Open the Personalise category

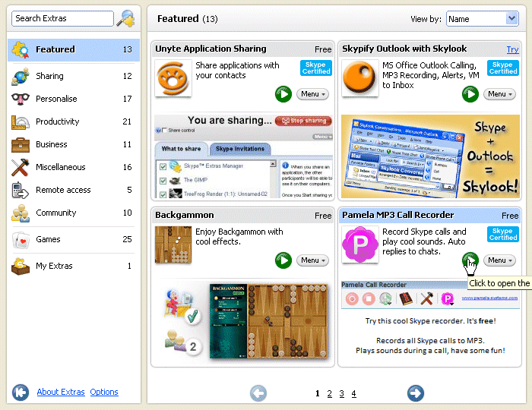point(74,99)
